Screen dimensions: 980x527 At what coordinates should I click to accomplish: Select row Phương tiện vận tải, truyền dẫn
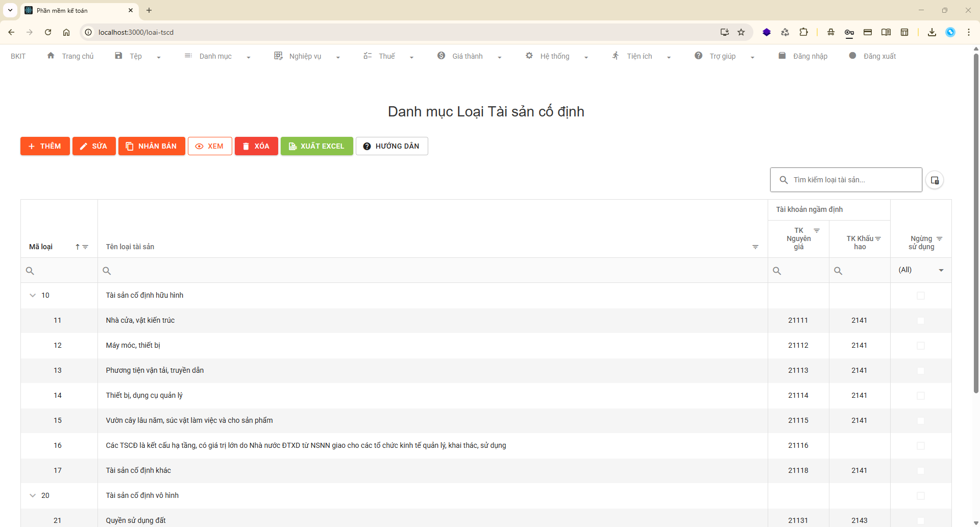point(486,371)
